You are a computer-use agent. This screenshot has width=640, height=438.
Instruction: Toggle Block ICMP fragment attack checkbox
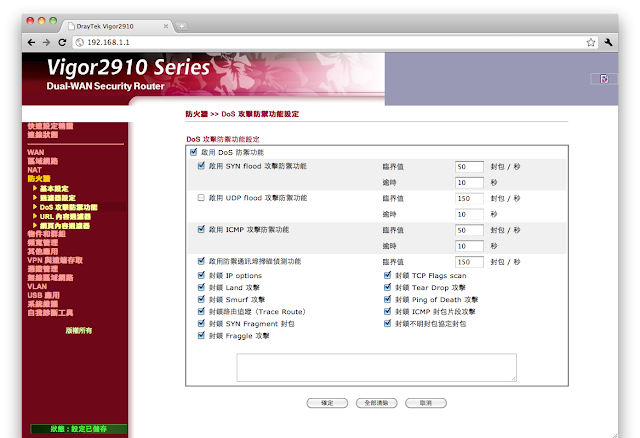387,311
